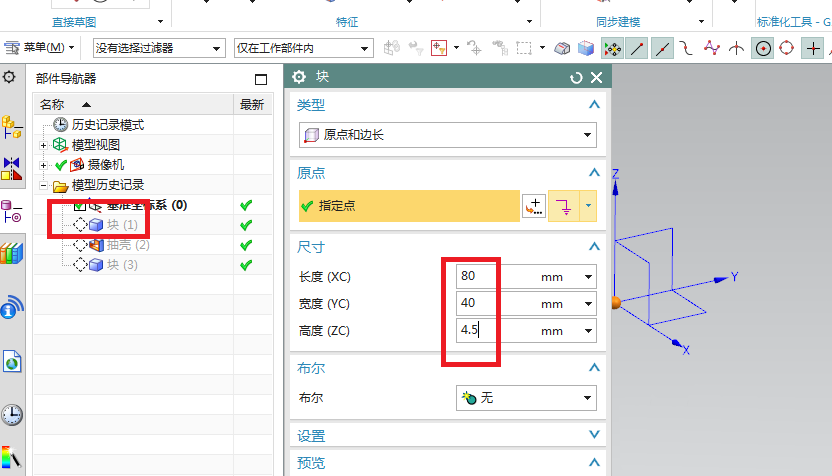832x476 pixels.
Task: Open the HD3D tools info icon
Action: [12, 307]
